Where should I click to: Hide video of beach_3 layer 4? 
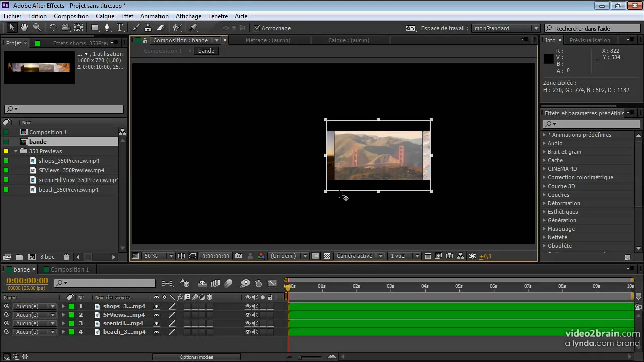(x=248, y=332)
